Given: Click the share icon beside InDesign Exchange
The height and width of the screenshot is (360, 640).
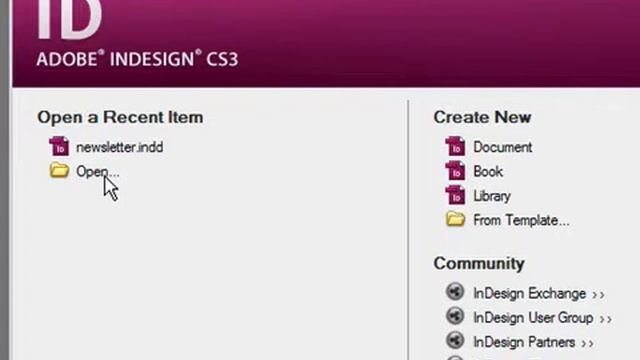Looking at the screenshot, I should coord(455,292).
